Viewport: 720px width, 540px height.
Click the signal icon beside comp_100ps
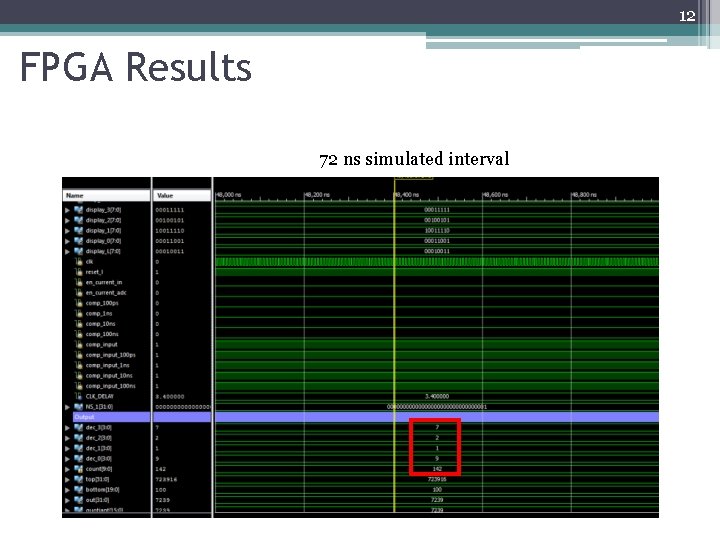click(79, 303)
